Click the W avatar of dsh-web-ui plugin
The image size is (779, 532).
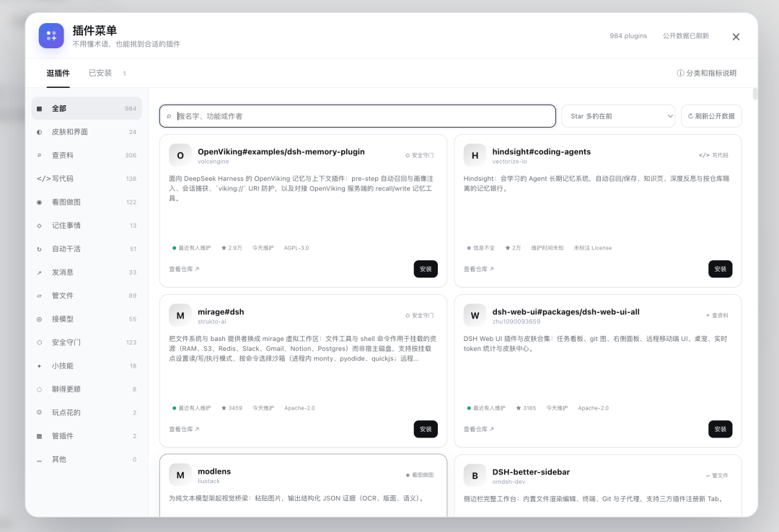pos(475,316)
